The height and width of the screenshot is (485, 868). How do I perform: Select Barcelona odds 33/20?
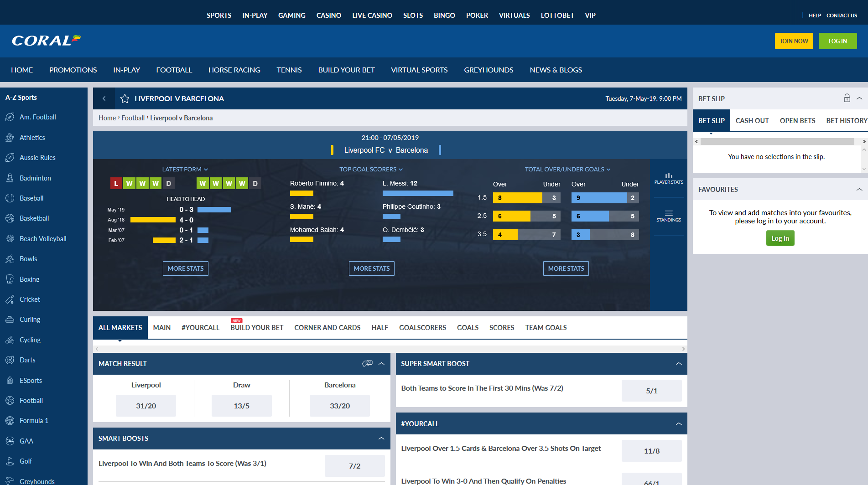(x=340, y=406)
